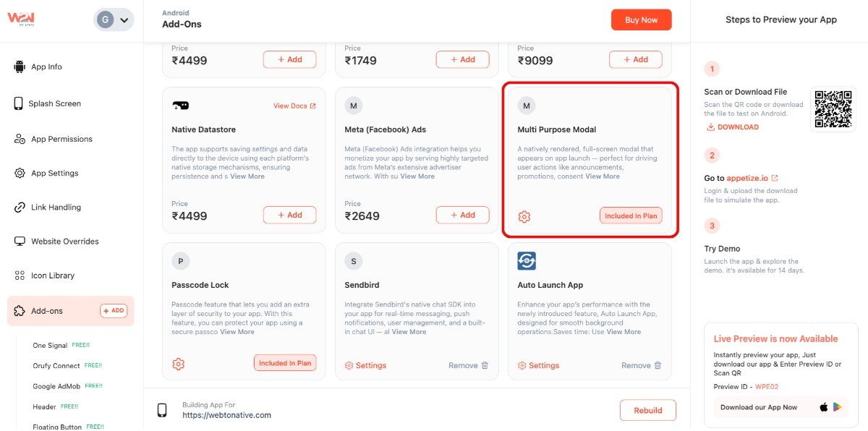Click trash icon to remove Auto Launch App
Image resolution: width=868 pixels, height=431 pixels.
click(658, 366)
